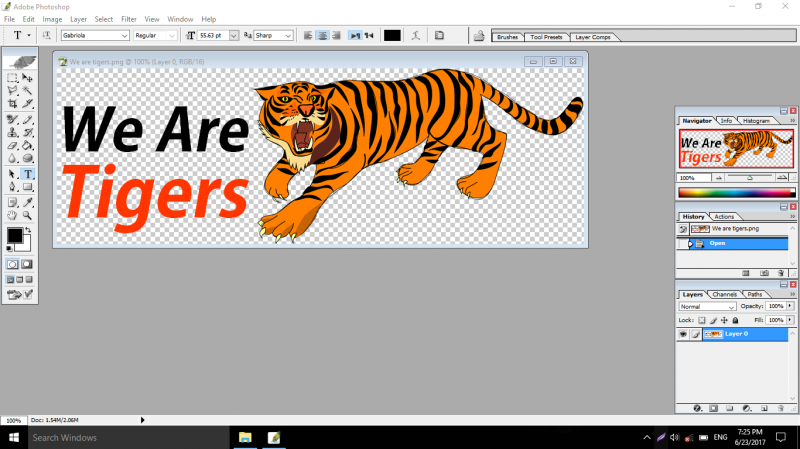800x449 pixels.
Task: Toggle visibility of Layer 0
Action: (683, 334)
